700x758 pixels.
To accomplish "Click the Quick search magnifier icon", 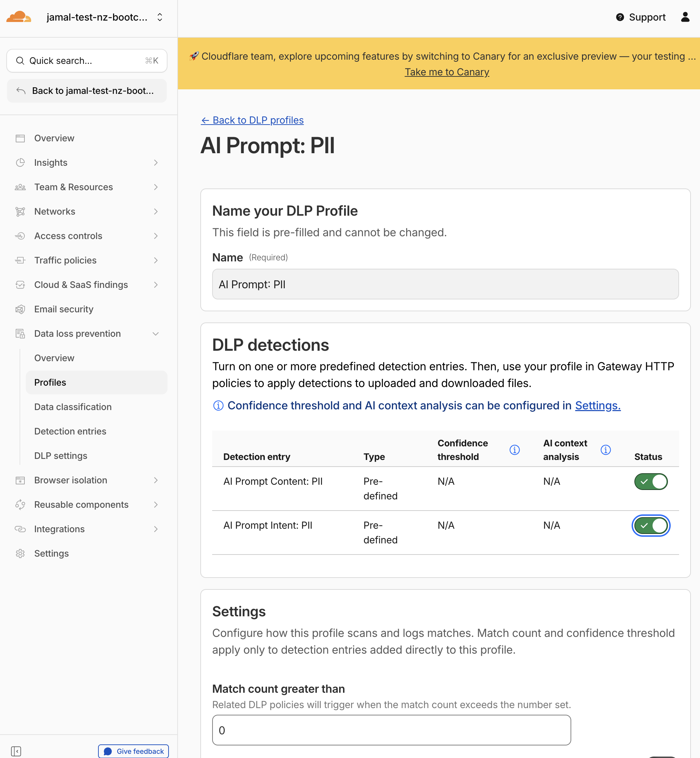I will click(x=20, y=61).
